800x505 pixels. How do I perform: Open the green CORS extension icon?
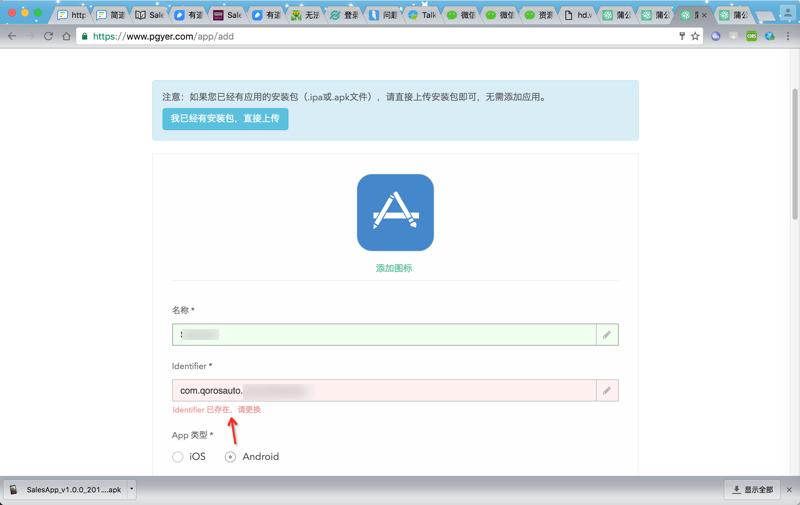(752, 36)
